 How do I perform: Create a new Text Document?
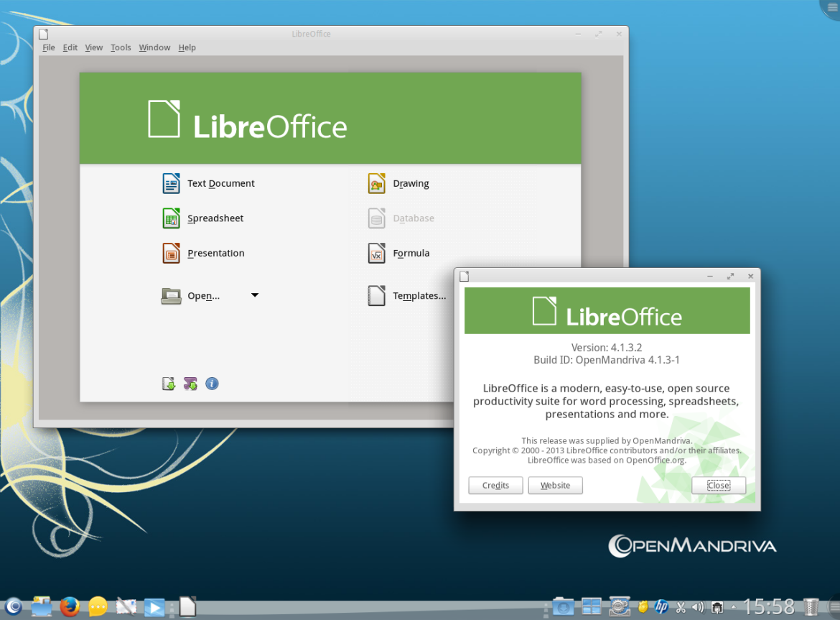(220, 183)
